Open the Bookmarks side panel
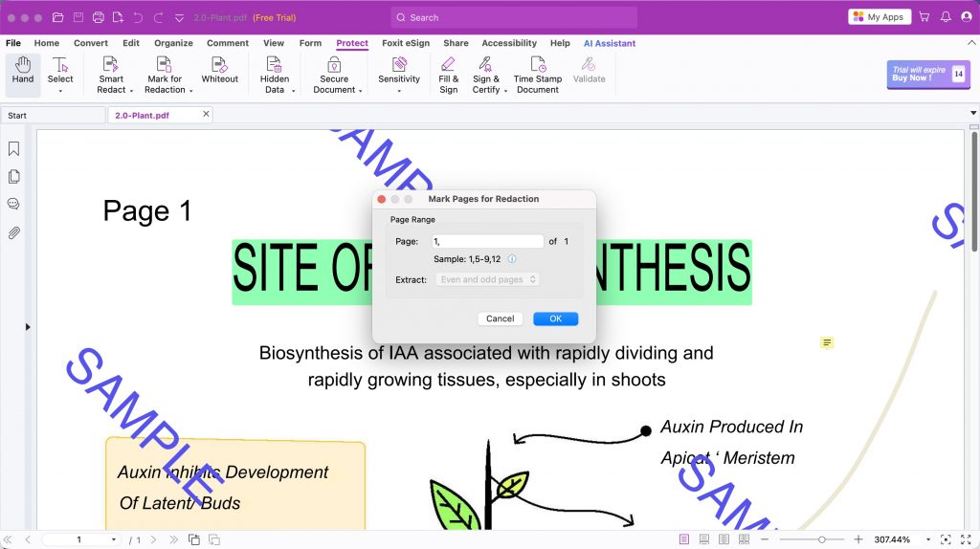This screenshot has height=549, width=980. 13,148
